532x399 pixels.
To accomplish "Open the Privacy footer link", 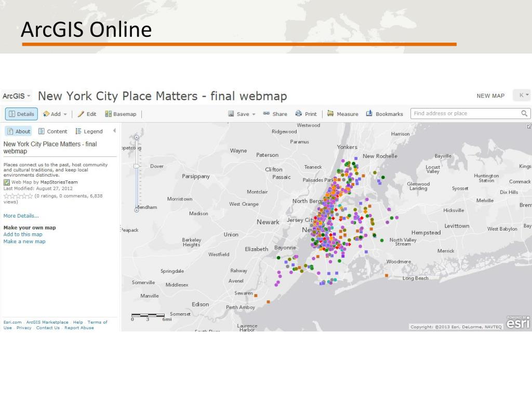I will pos(24,328).
